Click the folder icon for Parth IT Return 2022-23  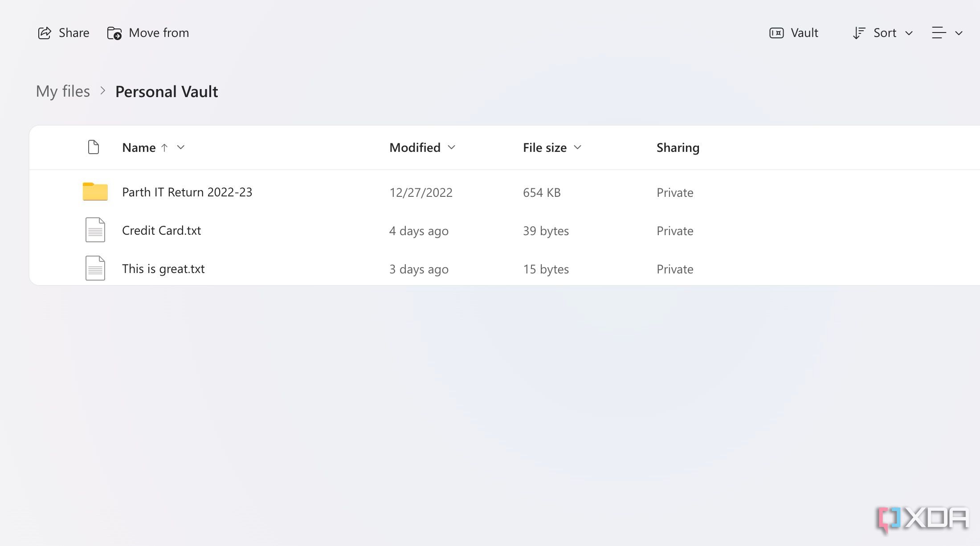point(94,192)
